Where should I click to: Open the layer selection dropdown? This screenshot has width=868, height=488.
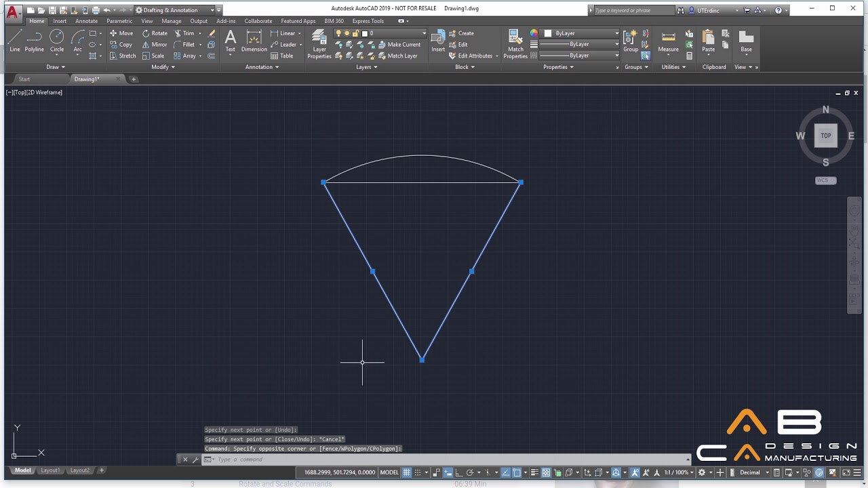pos(381,33)
